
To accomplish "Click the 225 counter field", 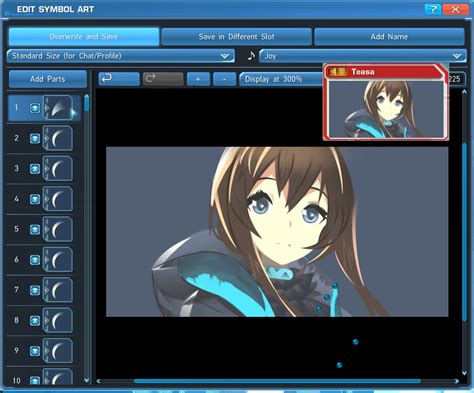I will (456, 79).
